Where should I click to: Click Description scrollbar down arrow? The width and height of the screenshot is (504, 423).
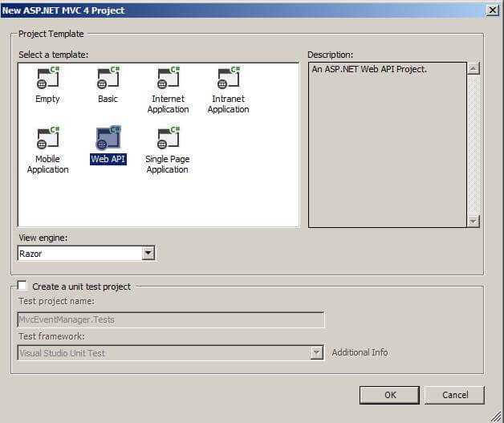(474, 222)
